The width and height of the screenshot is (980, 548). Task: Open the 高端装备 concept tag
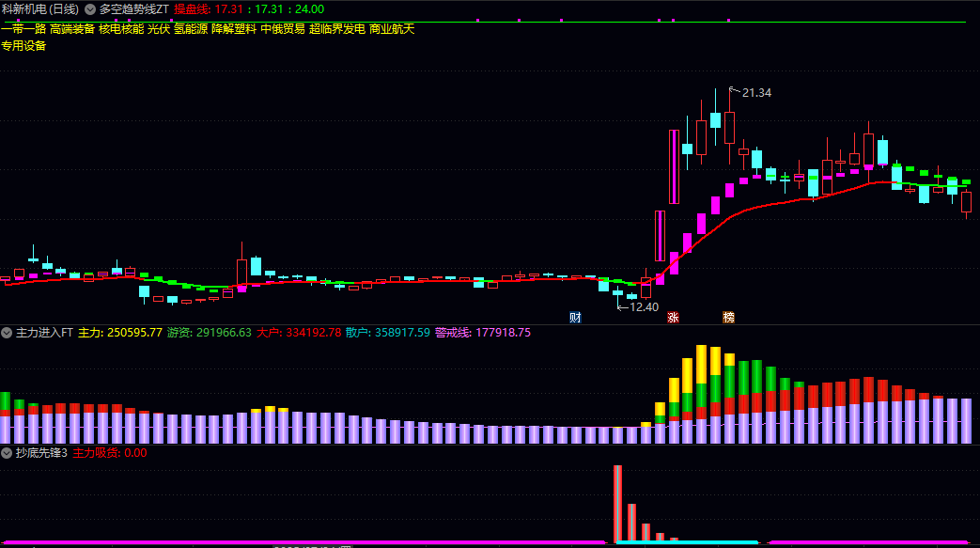(72, 29)
